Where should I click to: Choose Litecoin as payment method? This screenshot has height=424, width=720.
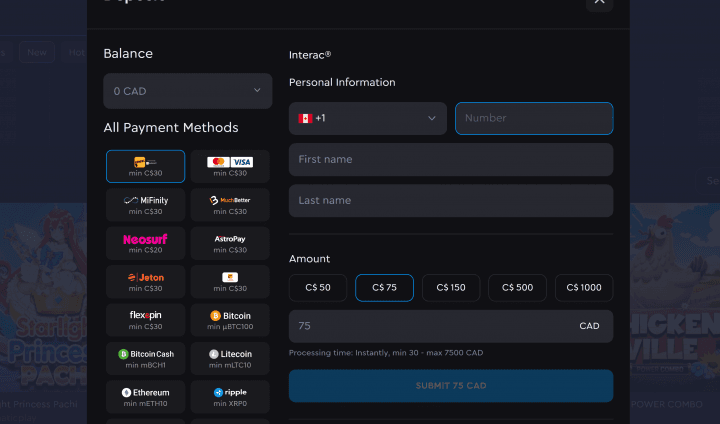(230, 358)
